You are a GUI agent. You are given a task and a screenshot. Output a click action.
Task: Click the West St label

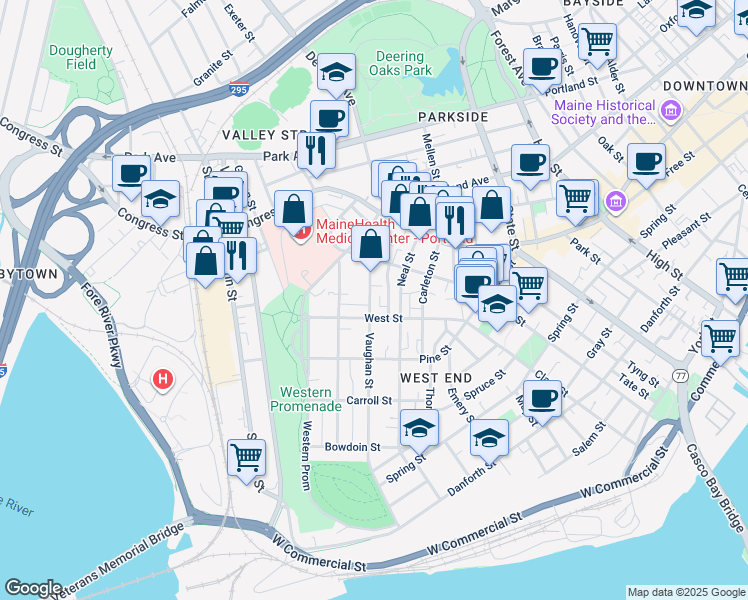click(x=384, y=318)
